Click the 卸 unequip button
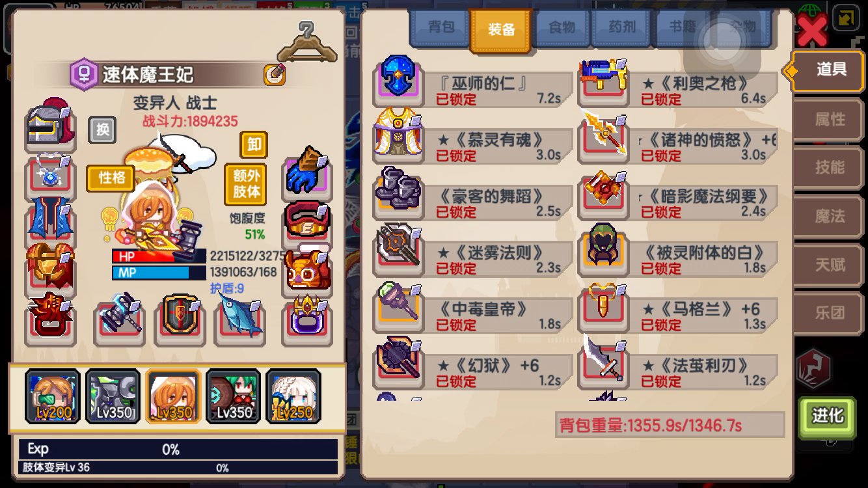 [x=254, y=144]
